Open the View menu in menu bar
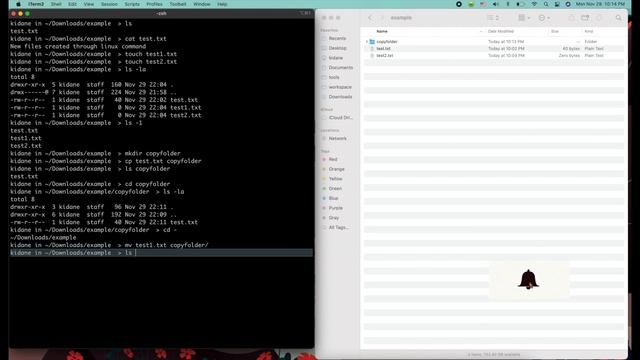The image size is (640, 360). coord(89,4)
